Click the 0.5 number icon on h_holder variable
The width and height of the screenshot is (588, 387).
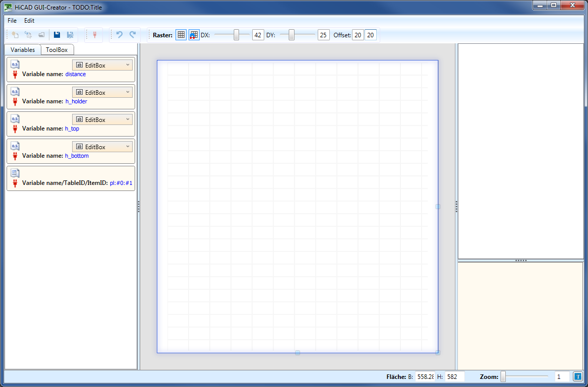(x=15, y=92)
